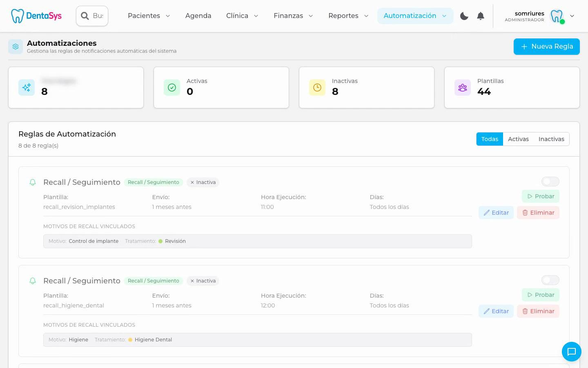This screenshot has height=368, width=588.
Task: Expand the Reportes menu
Action: click(x=348, y=16)
